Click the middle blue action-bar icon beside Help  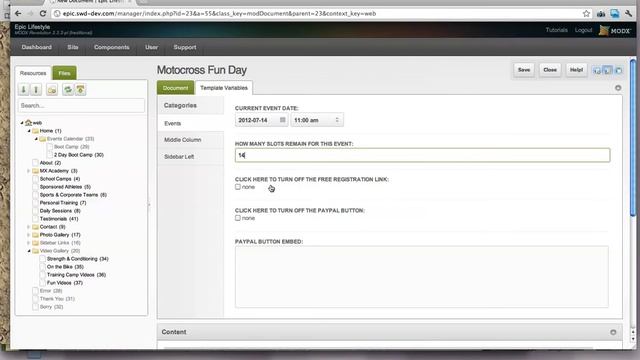click(608, 70)
